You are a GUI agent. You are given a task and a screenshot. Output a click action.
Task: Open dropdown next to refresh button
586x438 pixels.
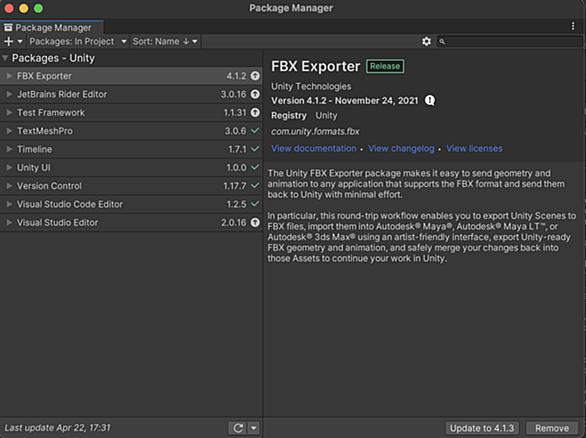(254, 428)
